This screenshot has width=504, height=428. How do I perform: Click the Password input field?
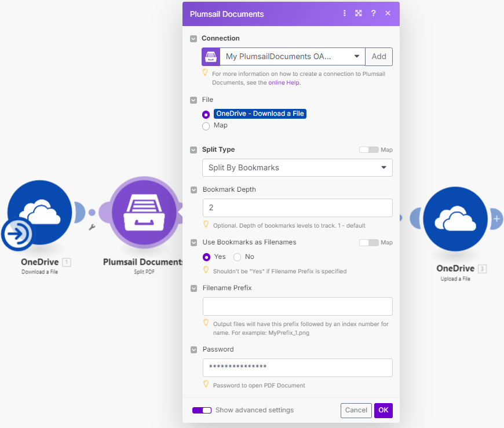pos(297,368)
